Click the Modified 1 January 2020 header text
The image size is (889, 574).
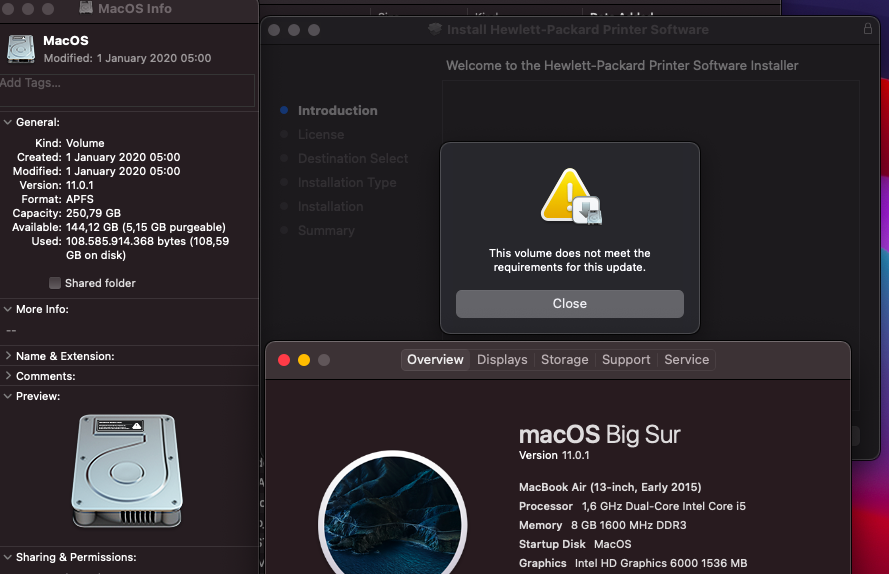127,58
